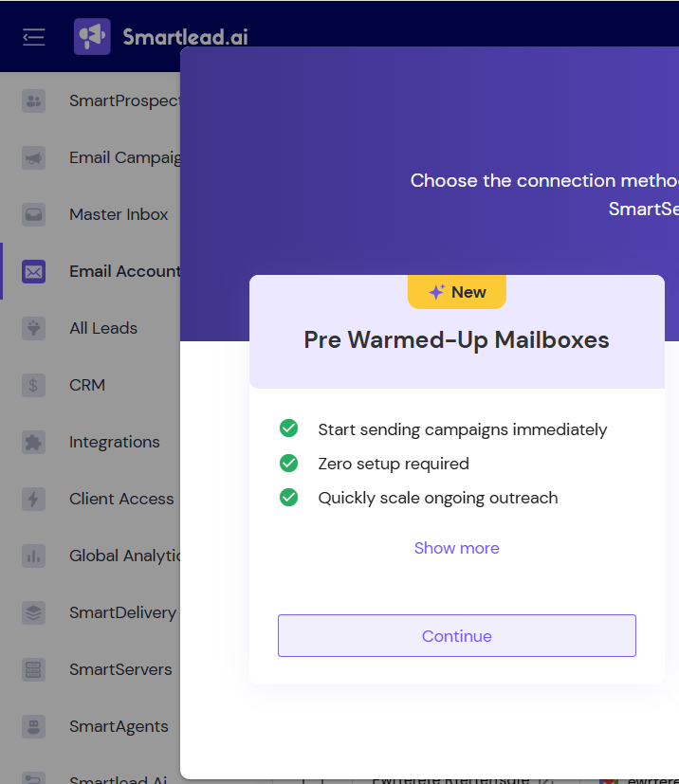Click the All Leads funnel icon
The width and height of the screenshot is (679, 784).
[x=34, y=328]
